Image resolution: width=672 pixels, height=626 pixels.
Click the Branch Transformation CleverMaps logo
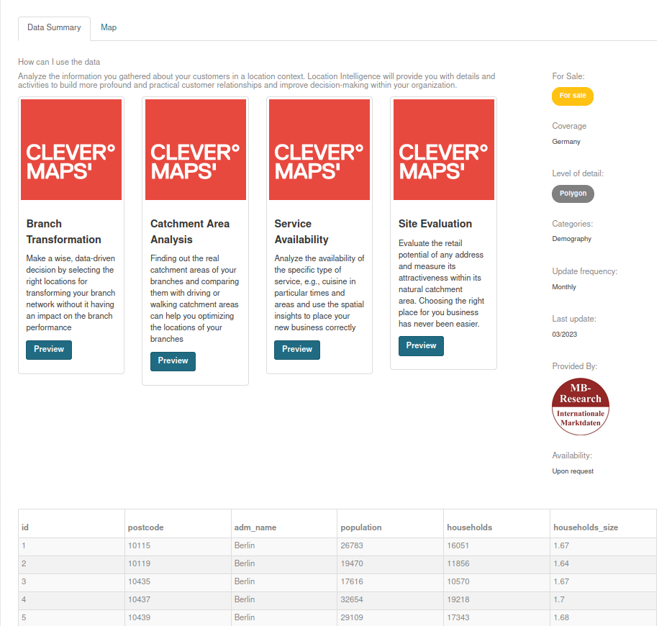71,150
